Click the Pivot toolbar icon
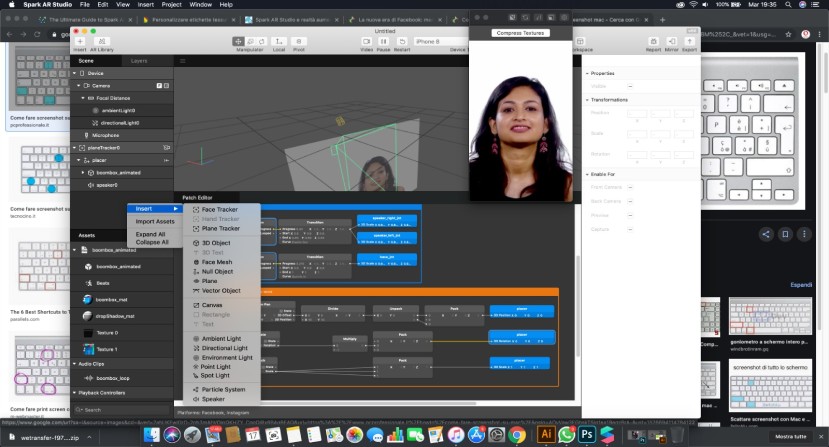The width and height of the screenshot is (829, 447). point(299,41)
